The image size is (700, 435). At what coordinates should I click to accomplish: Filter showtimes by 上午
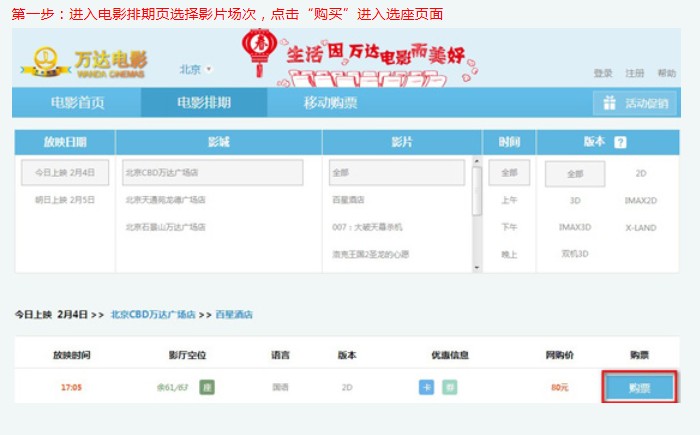pyautogui.click(x=509, y=200)
